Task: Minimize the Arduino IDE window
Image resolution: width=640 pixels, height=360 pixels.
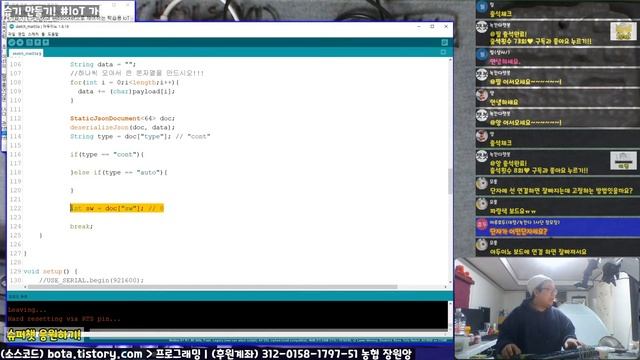Action: 419,26
